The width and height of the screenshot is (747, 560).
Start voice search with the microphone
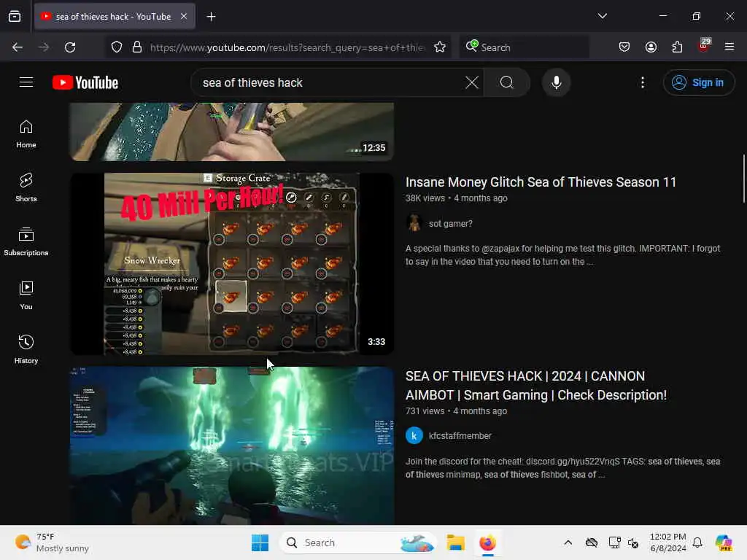[x=556, y=82]
